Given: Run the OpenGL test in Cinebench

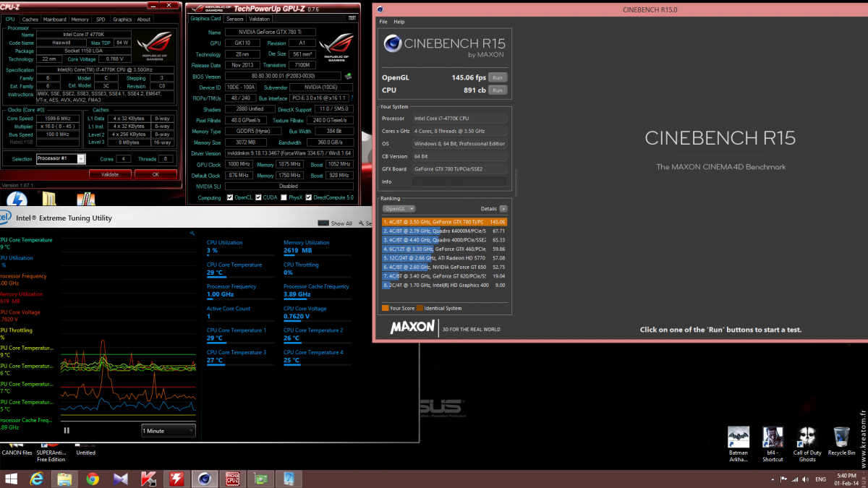Looking at the screenshot, I should click(x=497, y=77).
